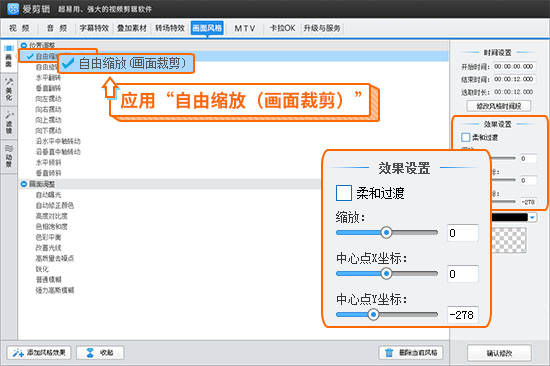Select the 水平倾斜 style
Image resolution: width=550 pixels, height=366 pixels.
click(48, 162)
